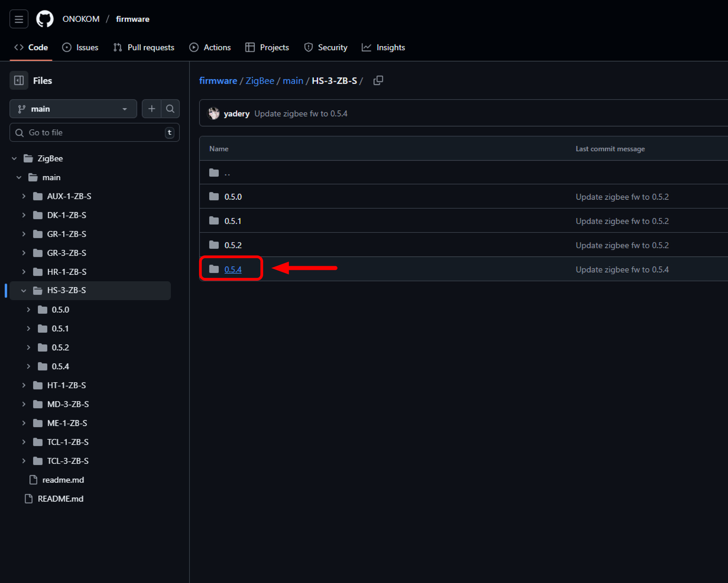Click yadery's avatar image

(x=214, y=113)
